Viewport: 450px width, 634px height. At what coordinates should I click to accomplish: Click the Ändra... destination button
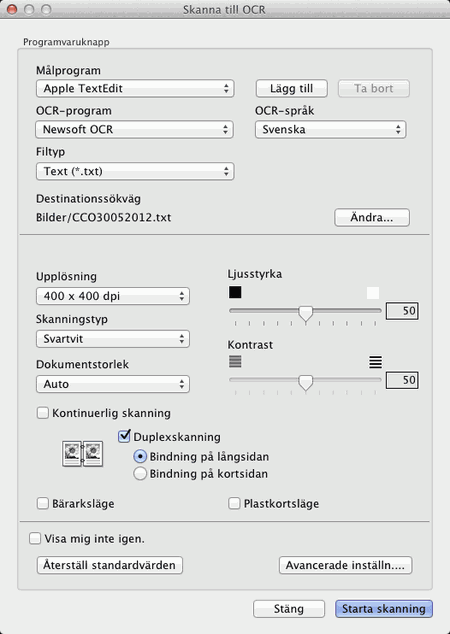372,218
